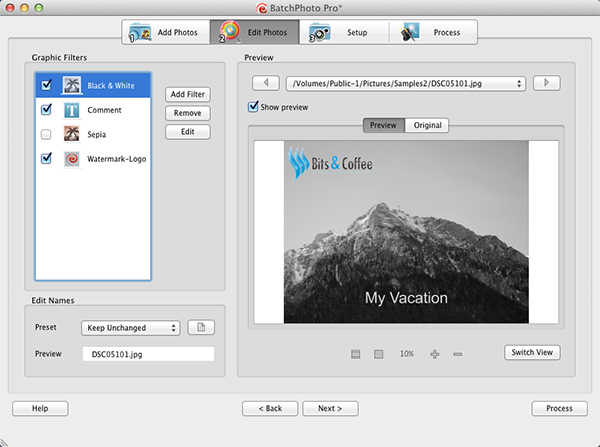The height and width of the screenshot is (447, 600).
Task: Click the zoom out minus icon
Action: click(x=458, y=354)
